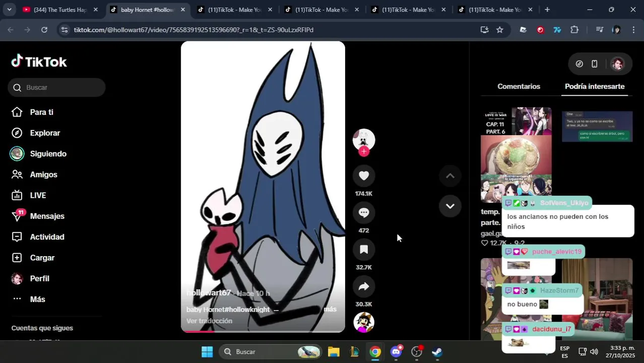Open File Explorer from taskbar

[x=334, y=352]
